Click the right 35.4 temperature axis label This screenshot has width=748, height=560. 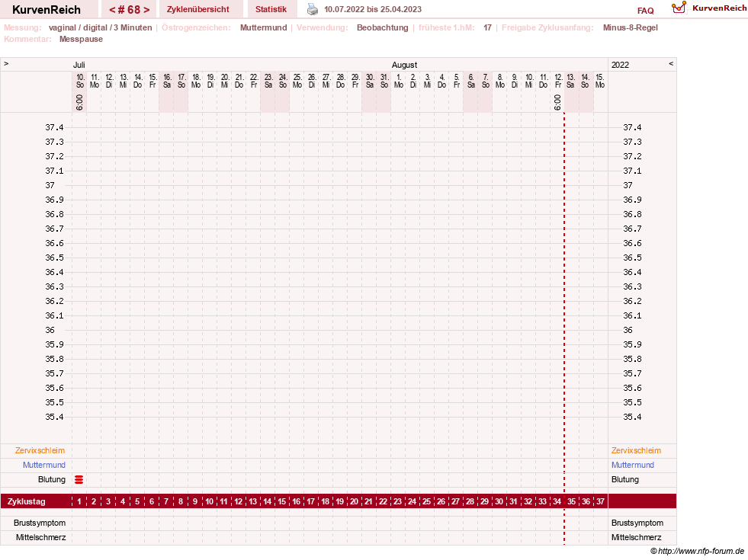(x=632, y=417)
